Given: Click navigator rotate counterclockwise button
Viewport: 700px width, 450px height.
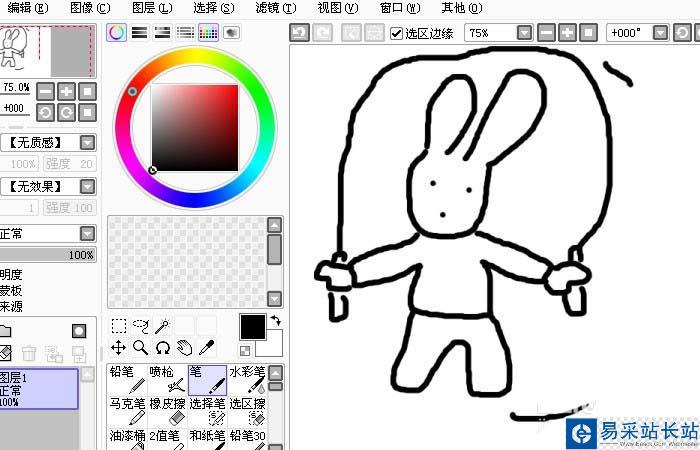Looking at the screenshot, I should click(45, 112).
